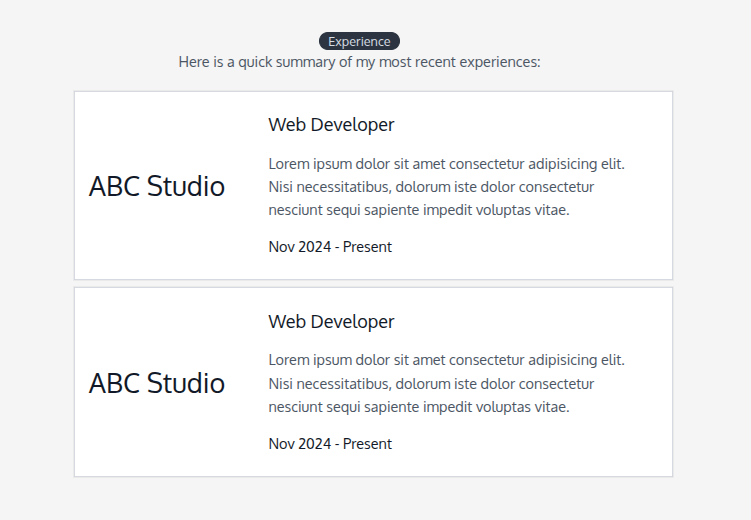Click the Experience badge label
This screenshot has width=751, height=520.
click(x=359, y=42)
